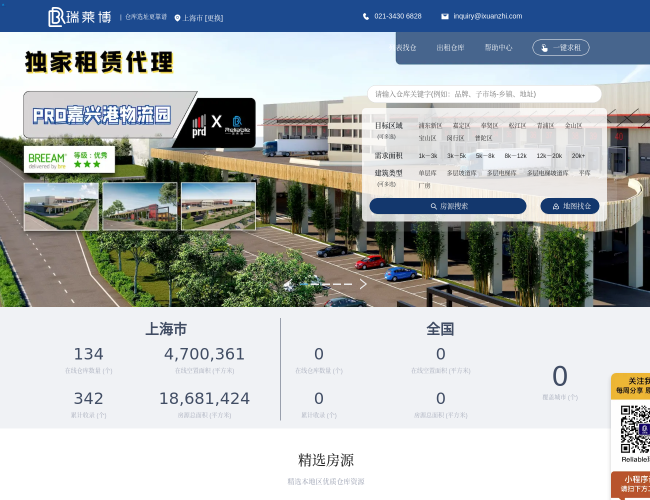Select the 单层库 building type
The image size is (650, 500).
tap(427, 173)
